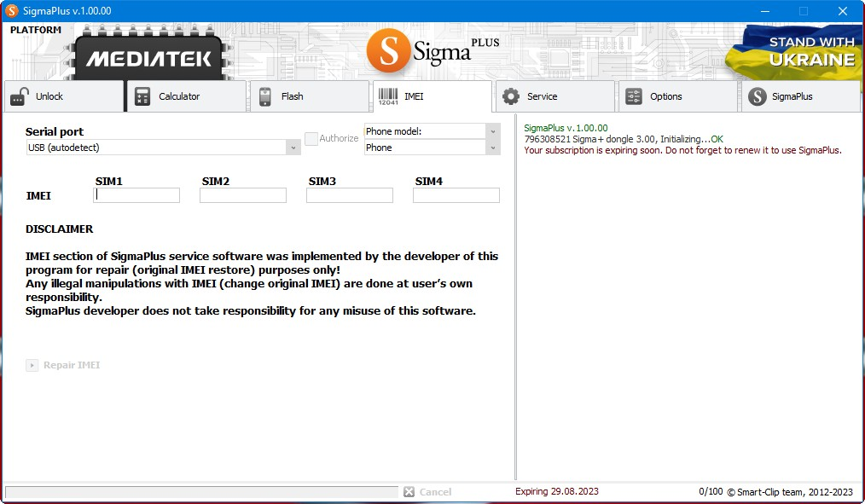Click the phone icon on Flash tab
Screen dimensions: 865x504
[265, 97]
